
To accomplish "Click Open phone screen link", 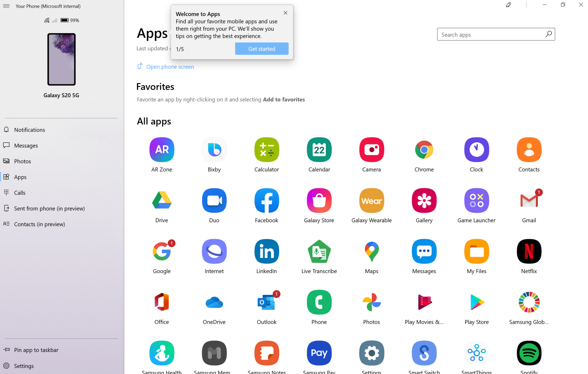I will click(x=170, y=67).
